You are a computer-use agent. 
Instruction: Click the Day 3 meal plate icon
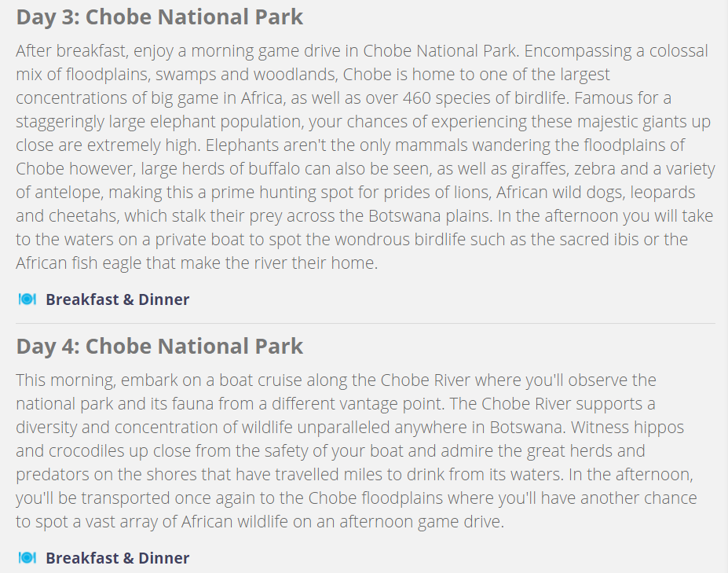[x=27, y=299]
